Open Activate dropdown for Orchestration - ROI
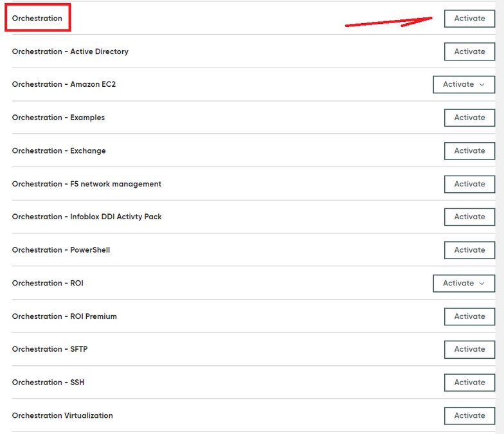Viewport: 504px width, 434px height. point(464,283)
